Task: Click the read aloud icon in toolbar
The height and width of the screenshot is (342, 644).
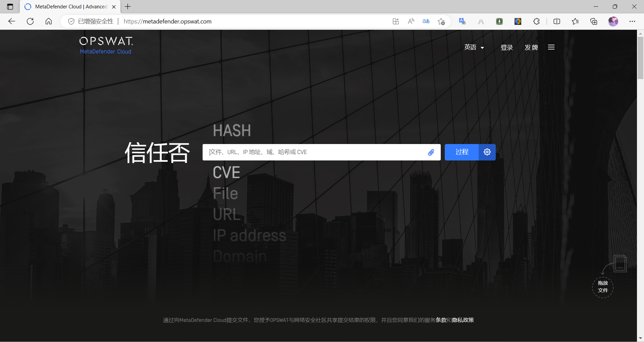Action: [411, 21]
